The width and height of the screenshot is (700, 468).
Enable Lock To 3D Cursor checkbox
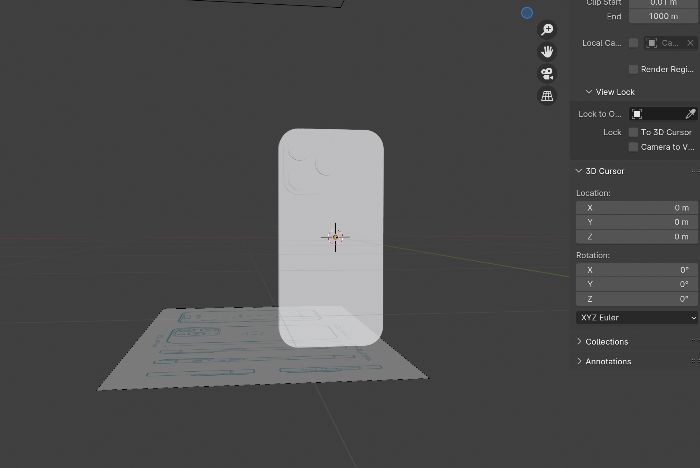[x=633, y=132]
